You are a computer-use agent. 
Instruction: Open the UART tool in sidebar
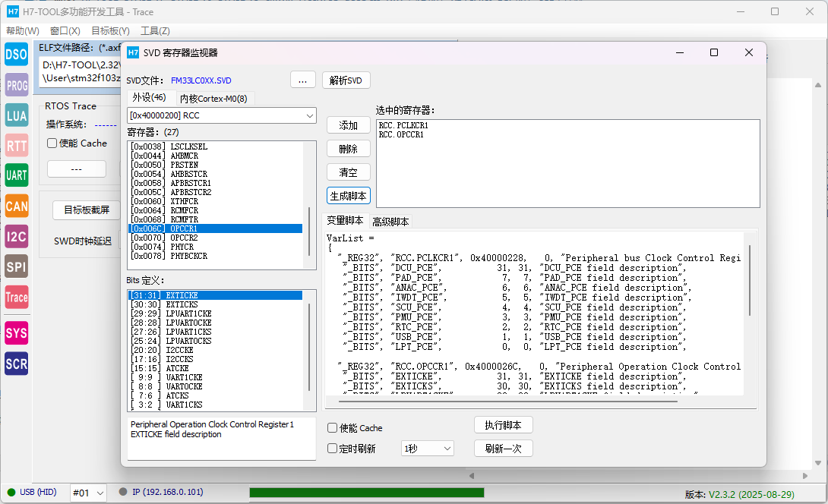17,175
